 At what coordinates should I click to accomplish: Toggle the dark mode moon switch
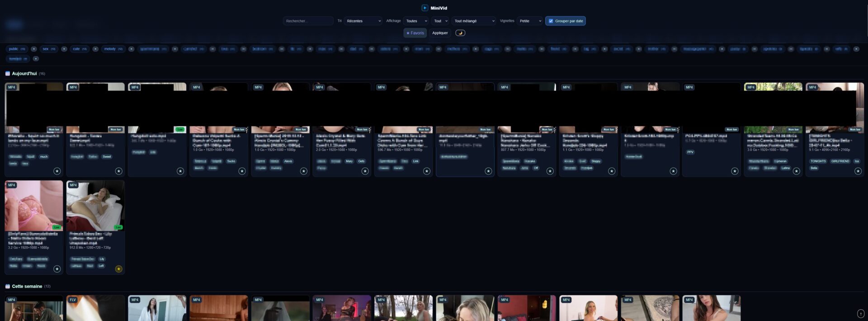[x=460, y=33]
